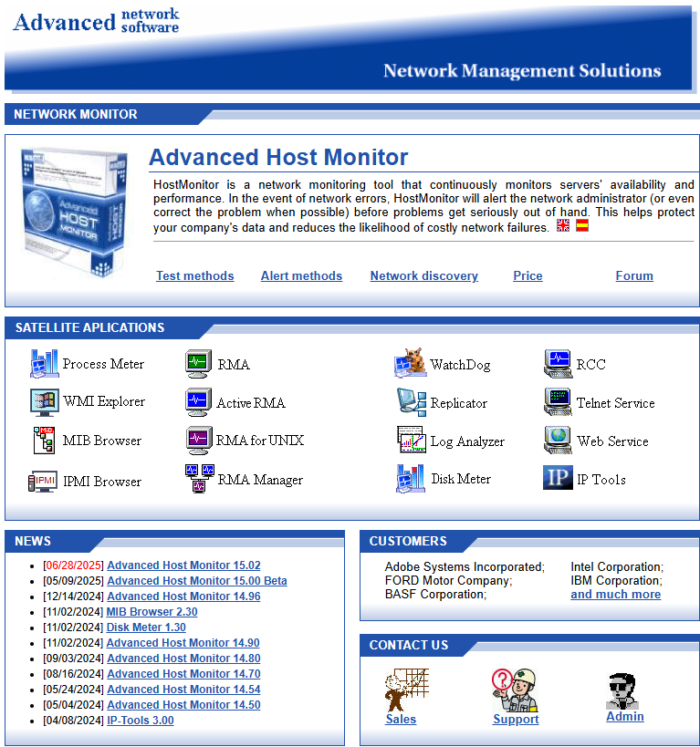Click the Sales text link

coord(401,720)
